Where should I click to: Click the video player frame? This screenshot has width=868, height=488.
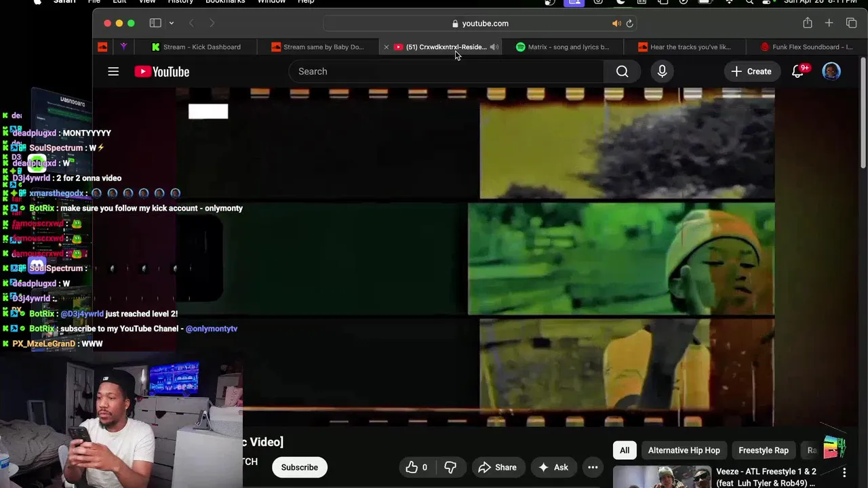click(x=475, y=258)
